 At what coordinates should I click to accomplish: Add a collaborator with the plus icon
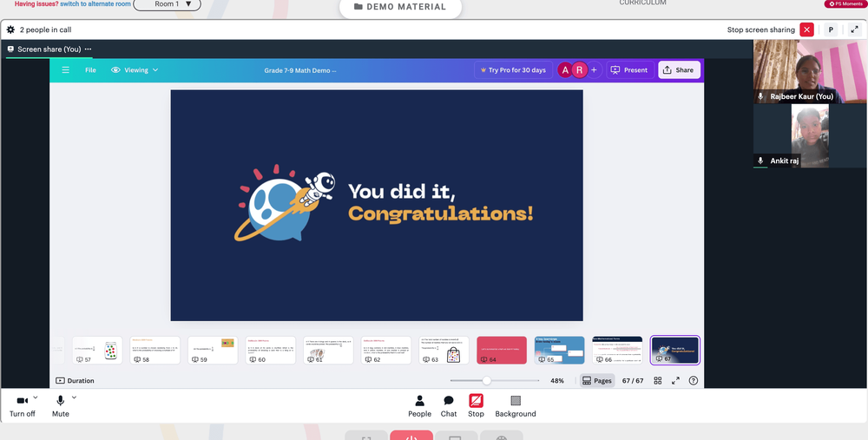(x=594, y=70)
